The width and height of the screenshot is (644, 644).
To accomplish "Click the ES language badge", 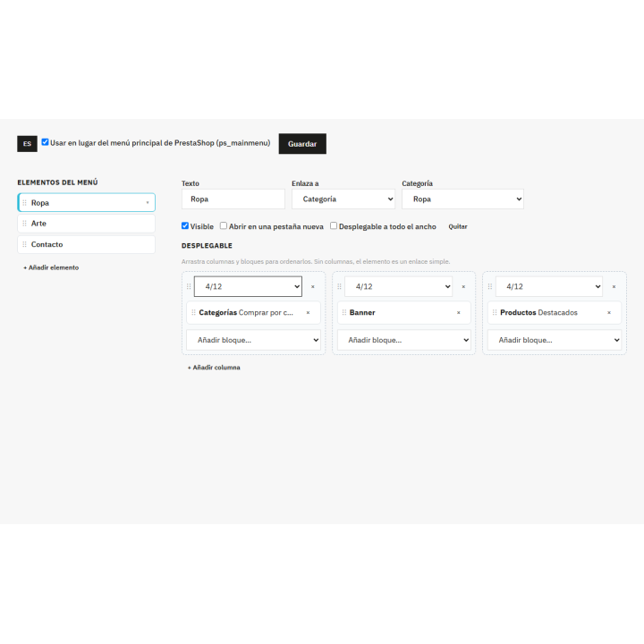I will [27, 144].
